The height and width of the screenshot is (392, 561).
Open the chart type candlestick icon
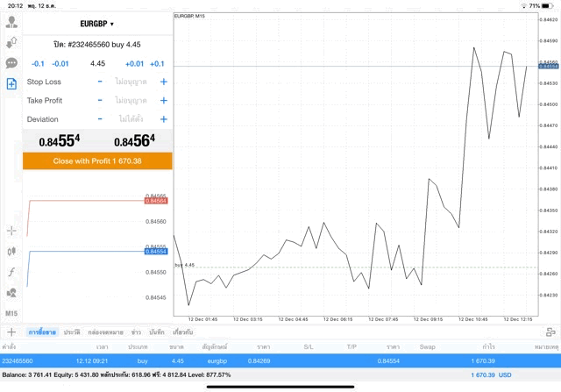pyautogui.click(x=11, y=252)
